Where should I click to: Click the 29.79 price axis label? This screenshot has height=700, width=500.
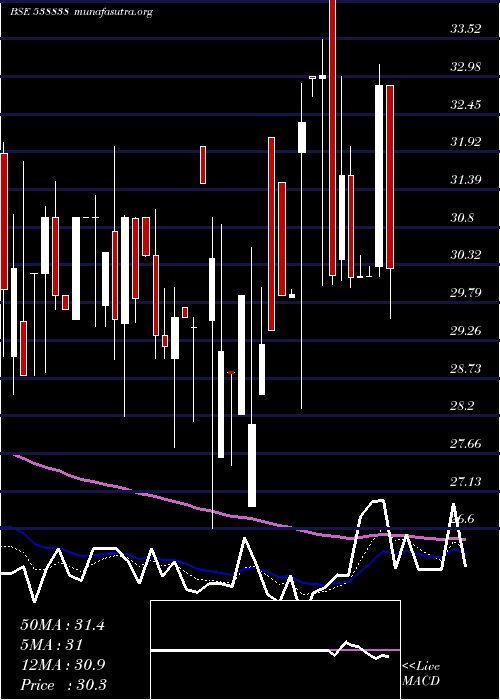coord(465,293)
